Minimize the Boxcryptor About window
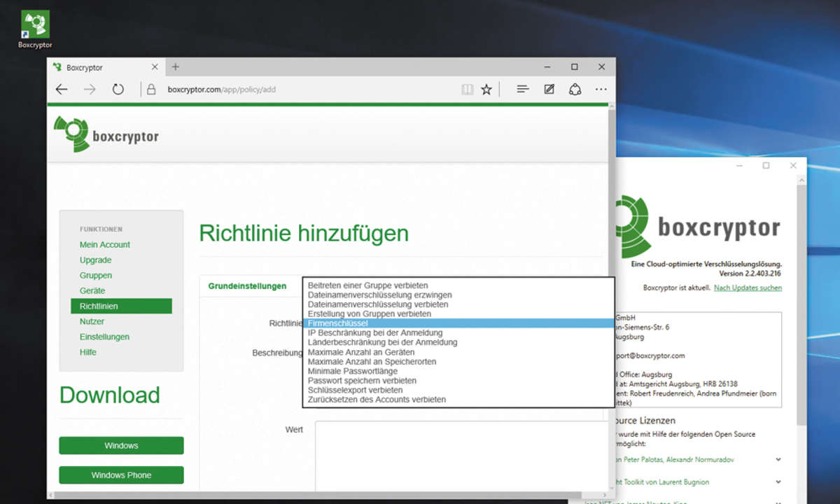The width and height of the screenshot is (840, 504). (x=738, y=166)
